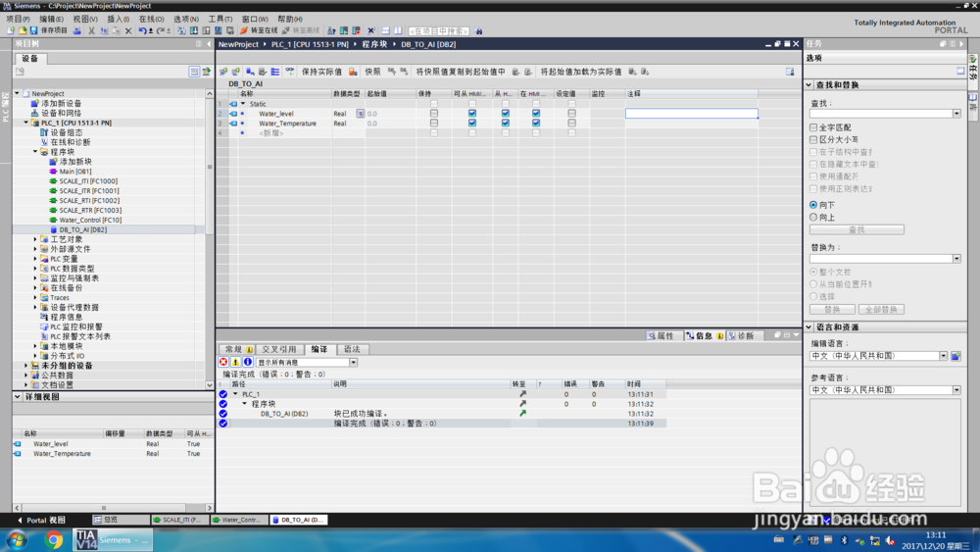Image resolution: width=980 pixels, height=552 pixels.
Task: Click the cut (scissors) toolbar icon
Action: pos(91,30)
